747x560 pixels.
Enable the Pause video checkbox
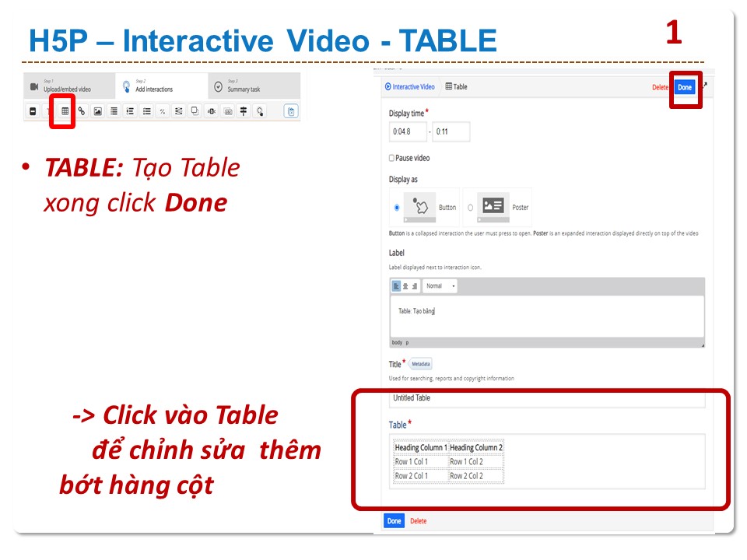click(392, 158)
